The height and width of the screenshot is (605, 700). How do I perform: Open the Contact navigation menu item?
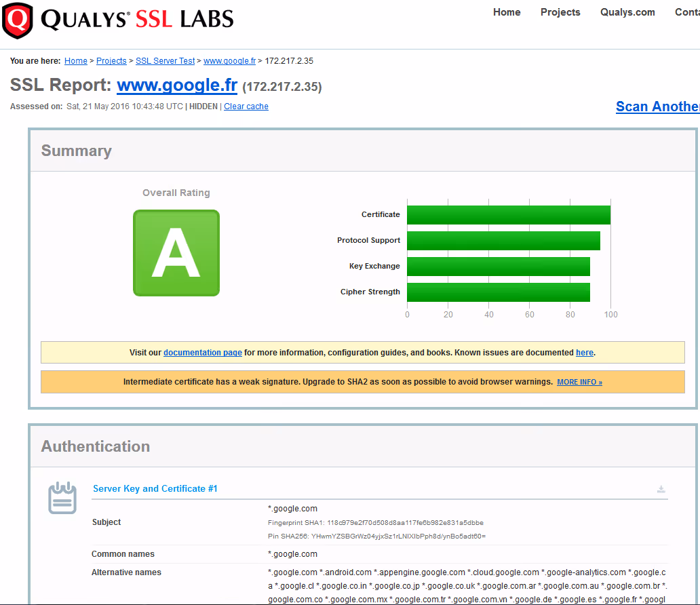[x=687, y=12]
